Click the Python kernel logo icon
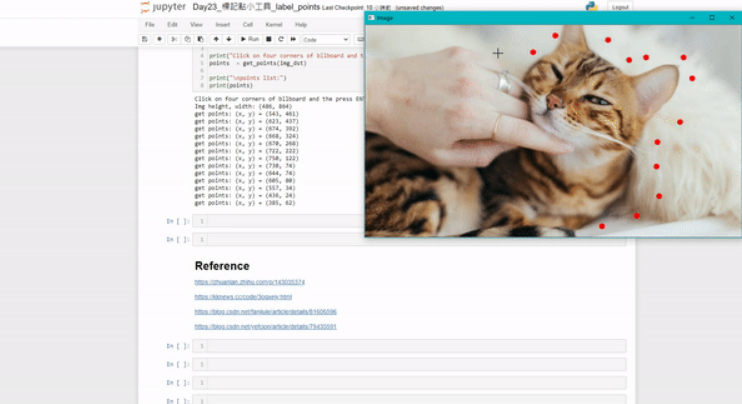The height and width of the screenshot is (404, 742). coord(591,6)
